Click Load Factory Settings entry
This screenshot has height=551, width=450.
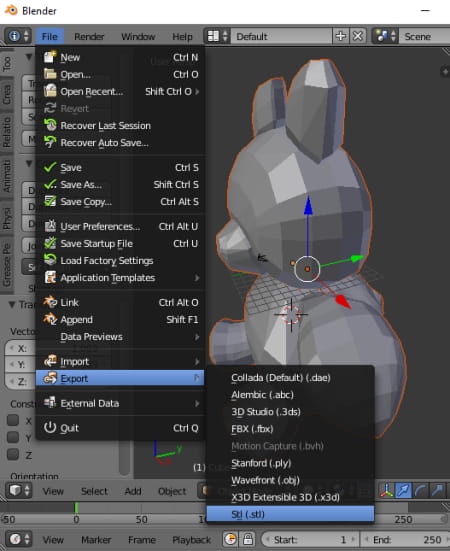pos(120,260)
